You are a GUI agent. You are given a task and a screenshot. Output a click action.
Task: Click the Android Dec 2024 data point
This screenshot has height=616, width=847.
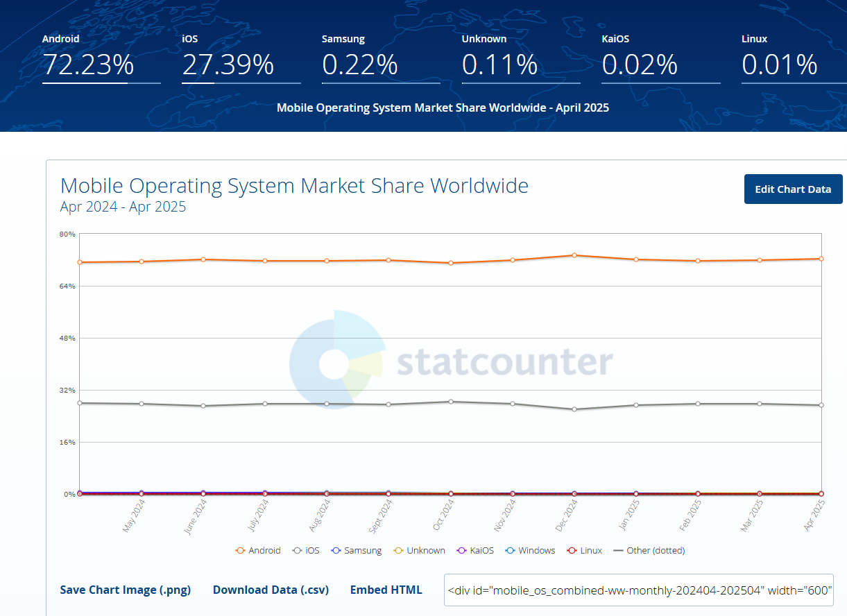tap(574, 255)
